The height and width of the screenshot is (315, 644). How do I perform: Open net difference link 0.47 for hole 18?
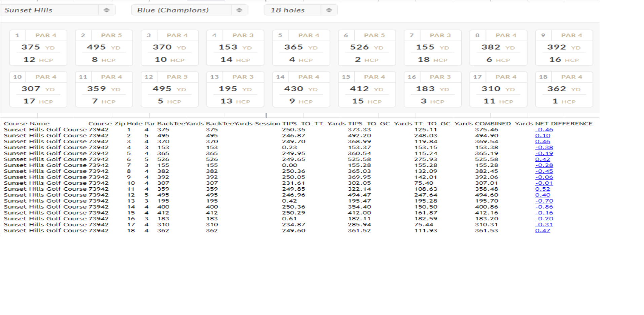point(543,231)
